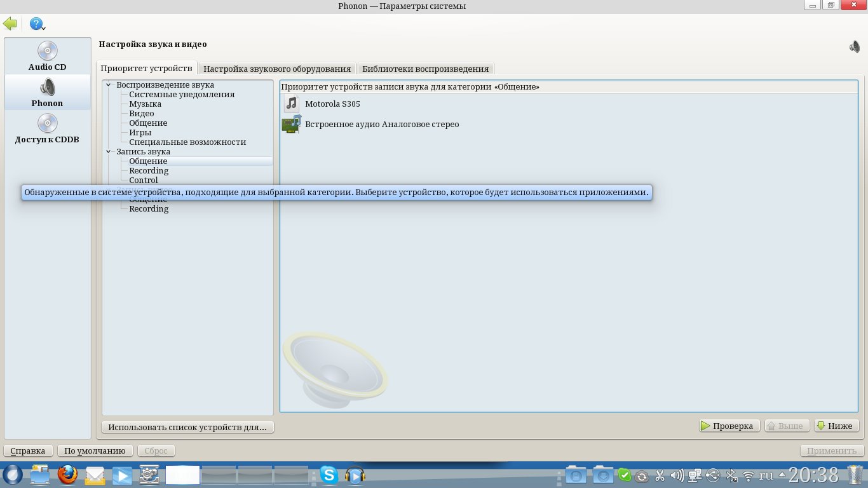The width and height of the screenshot is (868, 488).
Task: Select the Системные уведомления category
Action: pos(182,94)
